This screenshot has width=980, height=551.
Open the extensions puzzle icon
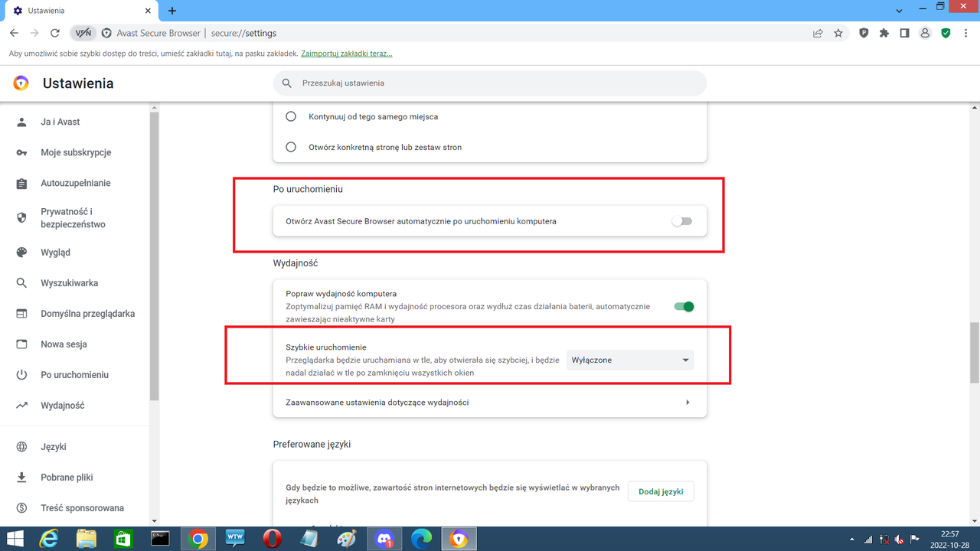click(x=884, y=33)
